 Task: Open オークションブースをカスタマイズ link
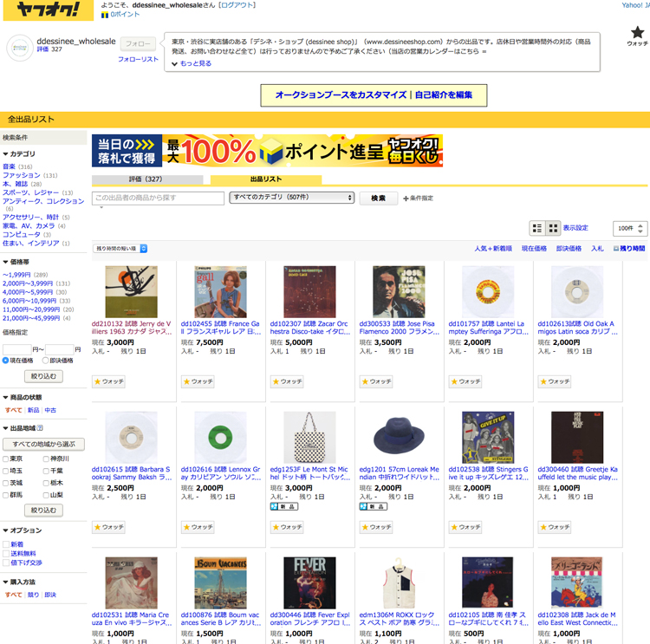[x=341, y=95]
